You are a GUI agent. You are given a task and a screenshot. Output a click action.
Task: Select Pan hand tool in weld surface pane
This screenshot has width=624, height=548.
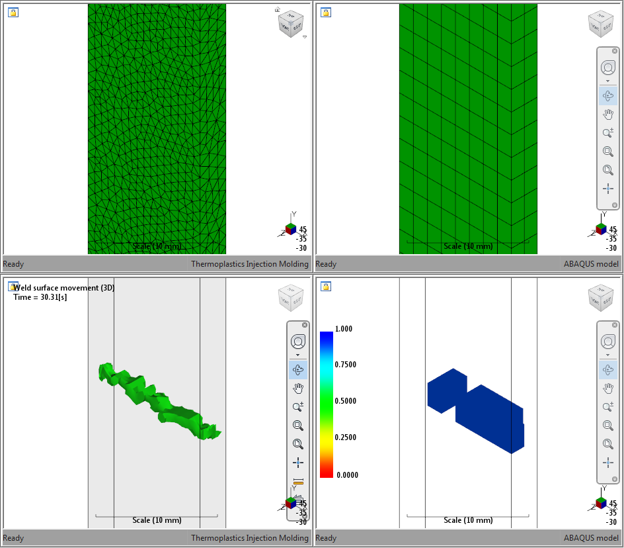[x=298, y=388]
